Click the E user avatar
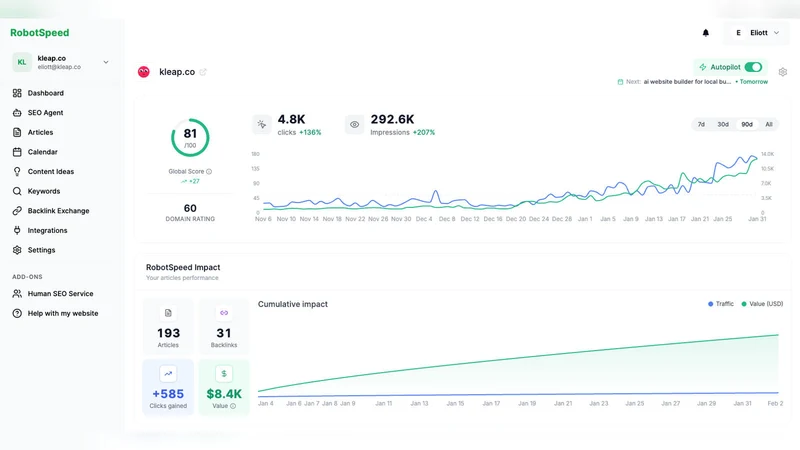 pyautogui.click(x=738, y=33)
